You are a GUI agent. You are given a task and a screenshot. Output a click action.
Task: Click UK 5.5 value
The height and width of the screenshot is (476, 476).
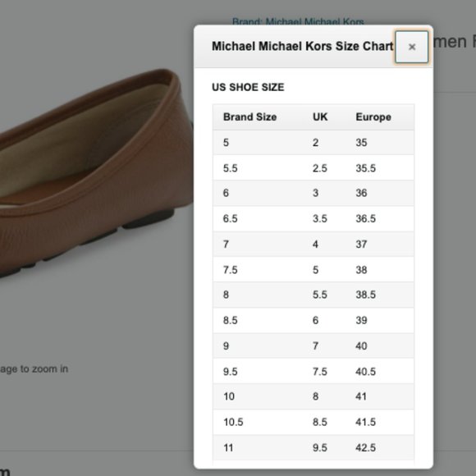coord(320,295)
